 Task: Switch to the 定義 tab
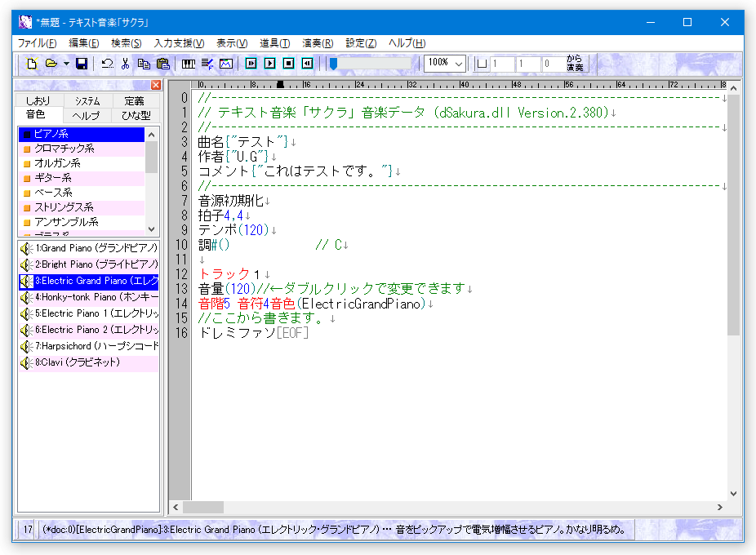pos(135,100)
